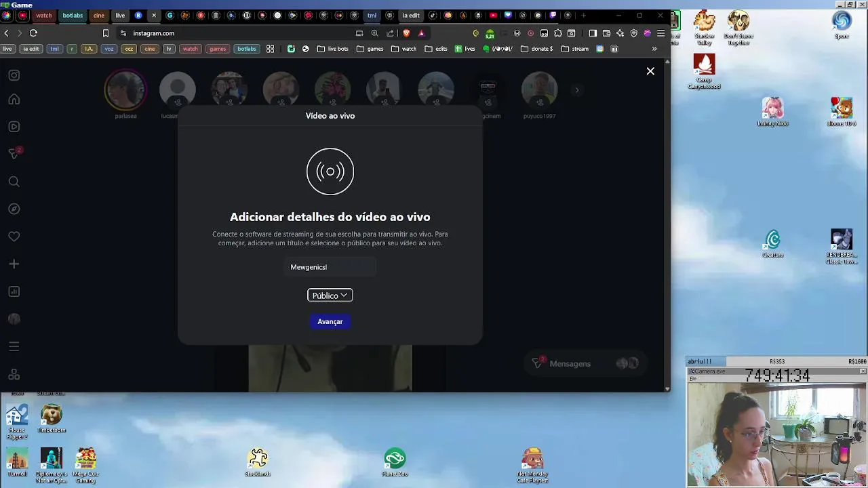The height and width of the screenshot is (488, 868).
Task: Open the 'games' bookmark folder
Action: click(x=370, y=49)
